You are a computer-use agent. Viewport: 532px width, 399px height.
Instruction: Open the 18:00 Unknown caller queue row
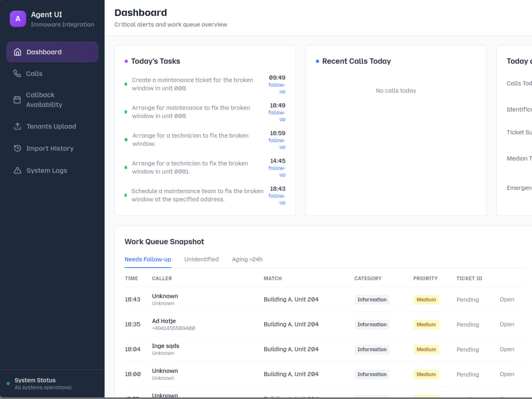pos(324,374)
